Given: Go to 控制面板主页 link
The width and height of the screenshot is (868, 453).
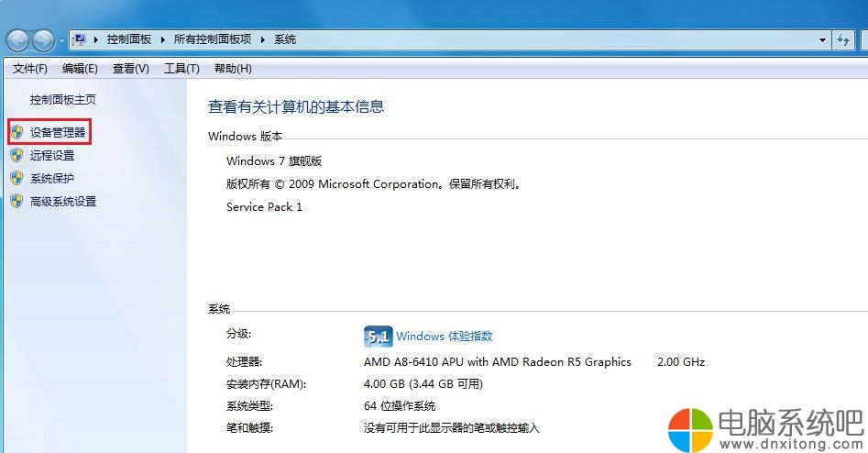Looking at the screenshot, I should point(63,100).
